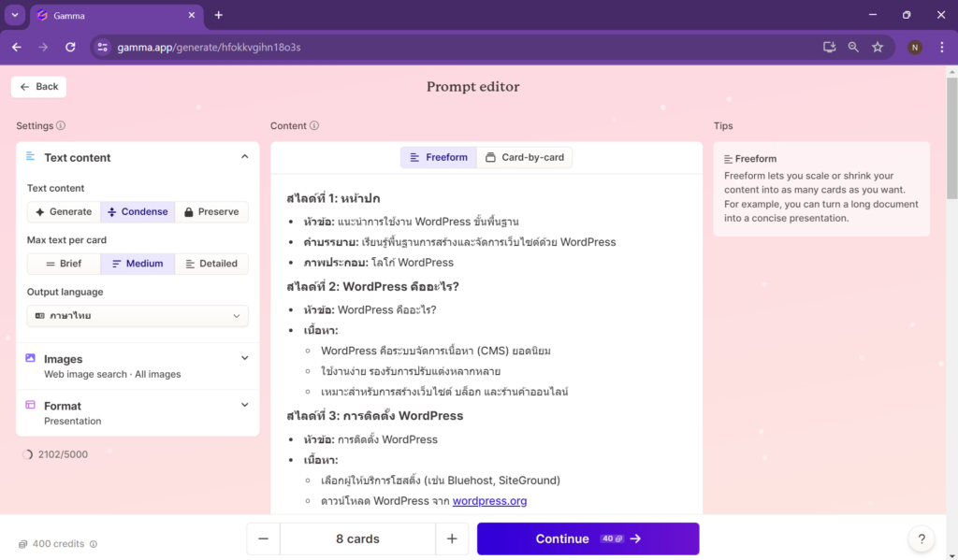The height and width of the screenshot is (560, 958).
Task: Click the Images section icon
Action: click(30, 358)
